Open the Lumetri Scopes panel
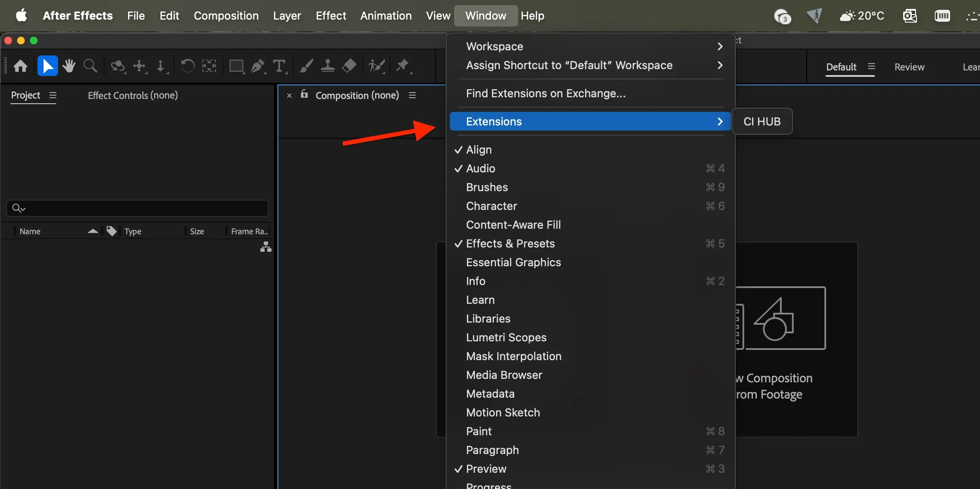The height and width of the screenshot is (489, 980). pos(591,338)
